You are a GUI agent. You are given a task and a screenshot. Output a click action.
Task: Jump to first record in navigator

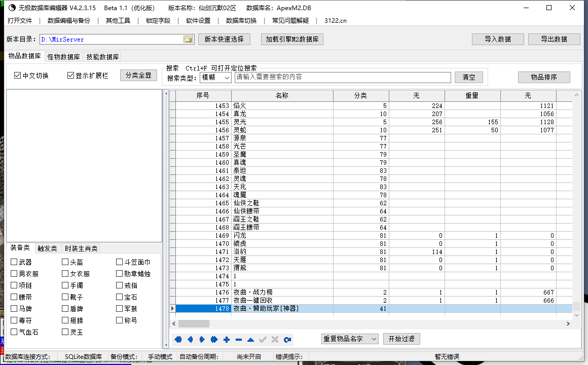(178, 340)
